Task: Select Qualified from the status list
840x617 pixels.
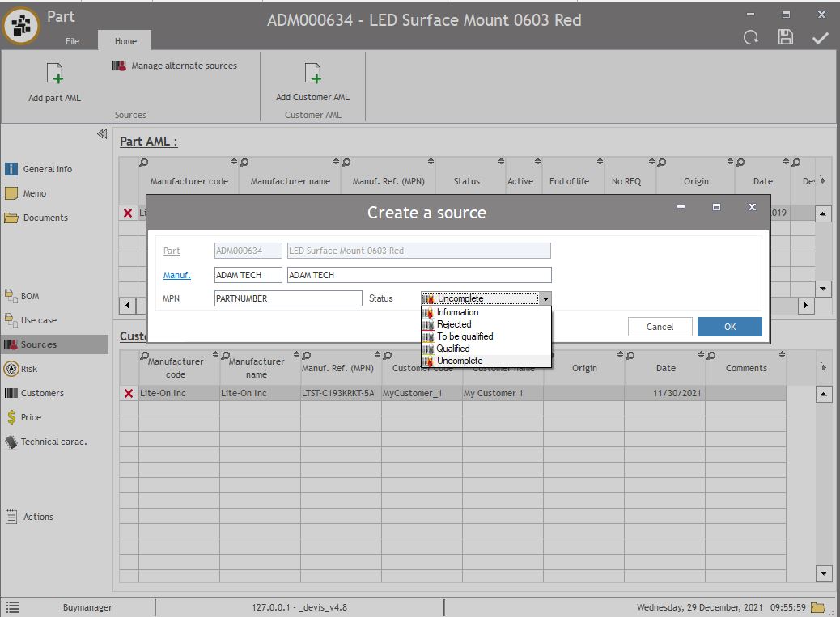Action: point(453,349)
